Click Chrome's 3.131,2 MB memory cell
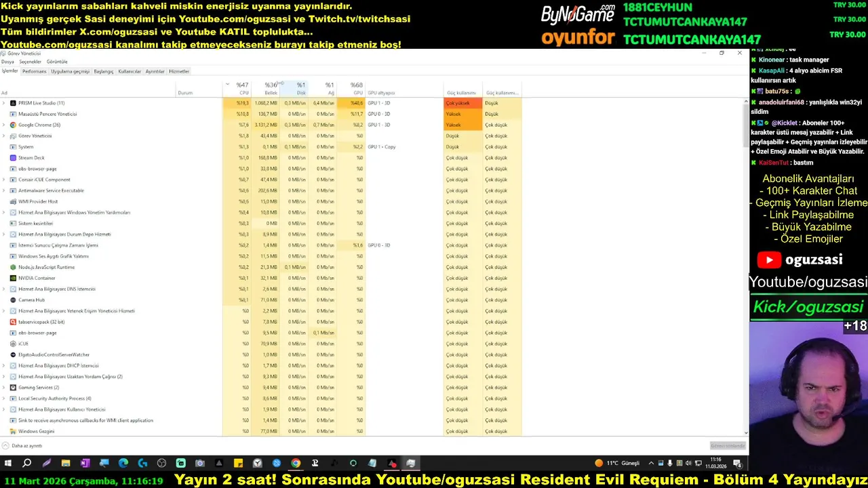This screenshot has width=868, height=488. pos(266,125)
